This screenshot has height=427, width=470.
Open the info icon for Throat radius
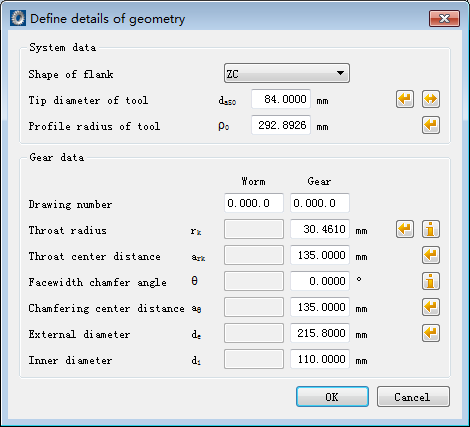pos(431,229)
